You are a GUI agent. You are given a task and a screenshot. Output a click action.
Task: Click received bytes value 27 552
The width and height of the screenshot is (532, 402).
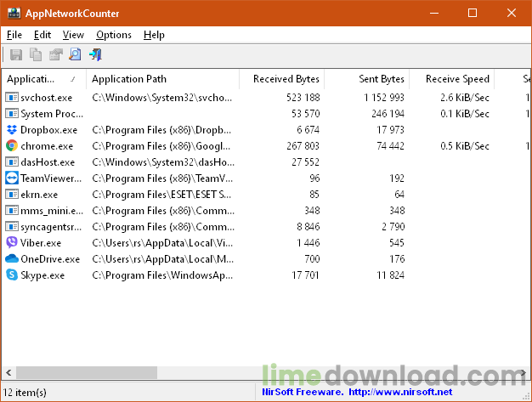click(x=306, y=162)
